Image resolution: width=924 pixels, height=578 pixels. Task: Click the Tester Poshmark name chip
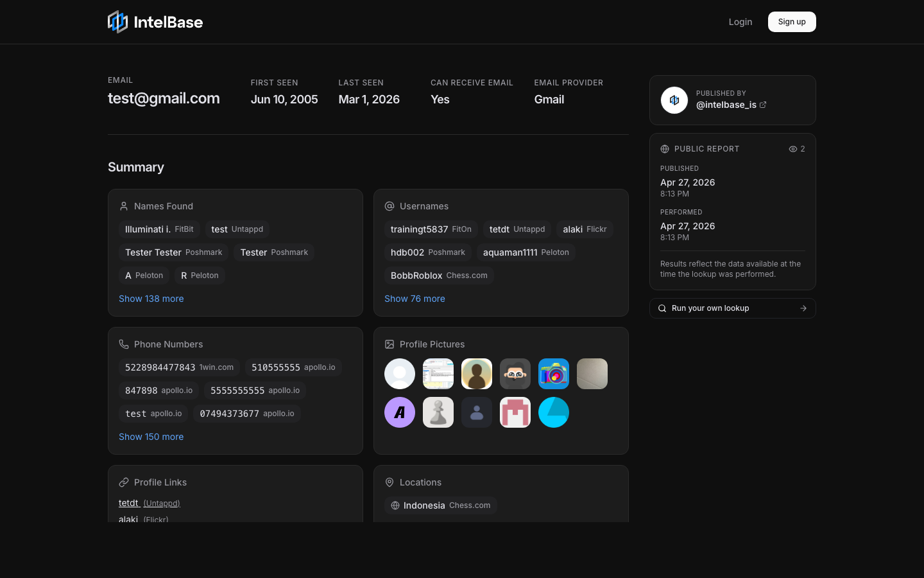click(274, 252)
